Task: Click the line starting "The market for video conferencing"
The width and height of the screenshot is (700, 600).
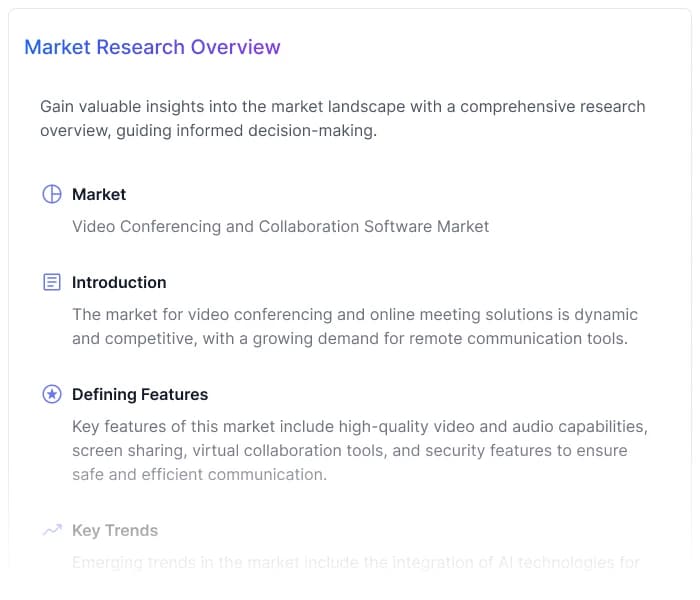Action: click(354, 314)
